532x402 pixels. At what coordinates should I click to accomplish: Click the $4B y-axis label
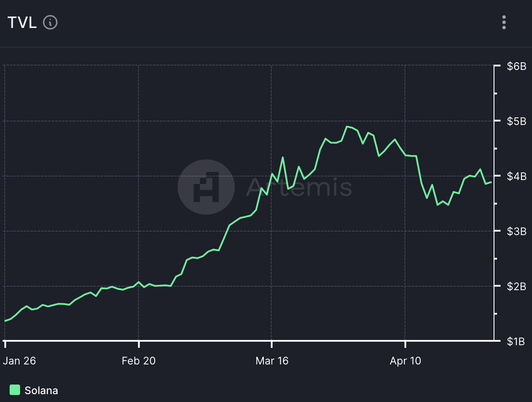tap(516, 176)
